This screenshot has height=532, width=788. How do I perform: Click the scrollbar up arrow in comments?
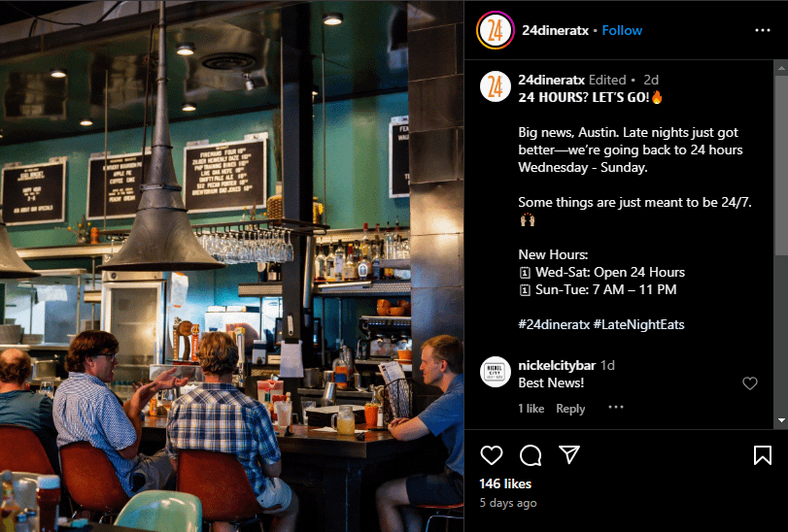click(781, 67)
